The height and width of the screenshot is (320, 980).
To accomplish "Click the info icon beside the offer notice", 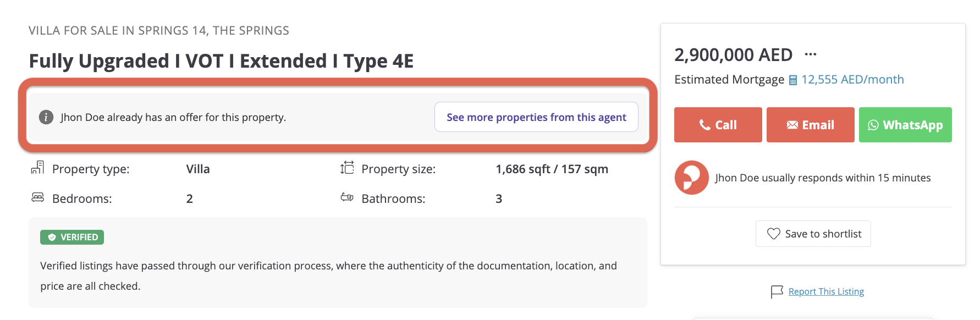I will pos(46,117).
